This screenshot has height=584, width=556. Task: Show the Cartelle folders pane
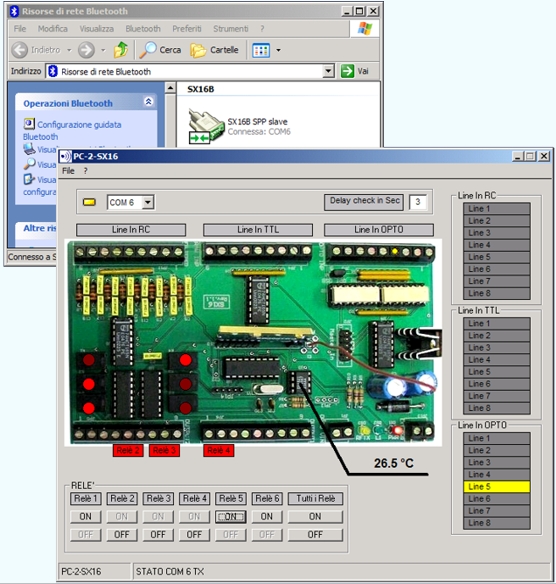214,50
